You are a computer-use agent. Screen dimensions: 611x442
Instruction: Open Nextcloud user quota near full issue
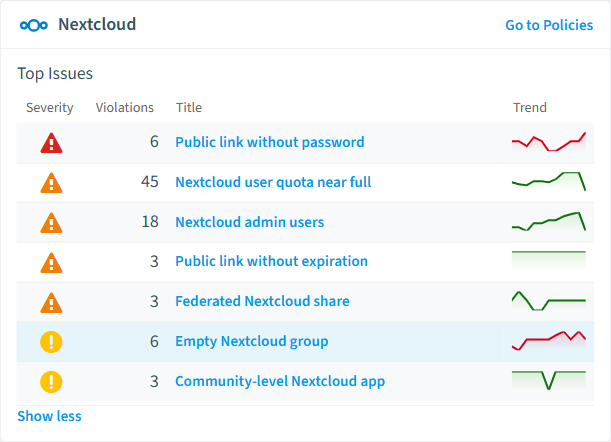pyautogui.click(x=273, y=182)
